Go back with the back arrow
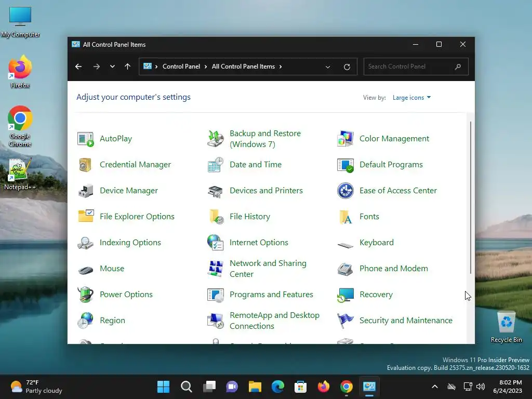532x399 pixels. coord(78,66)
